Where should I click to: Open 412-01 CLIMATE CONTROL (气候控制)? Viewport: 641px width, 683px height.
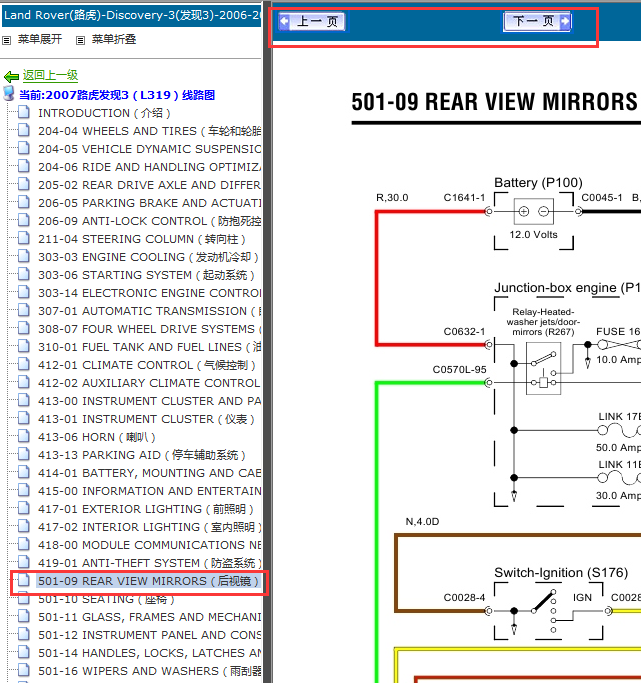point(147,365)
